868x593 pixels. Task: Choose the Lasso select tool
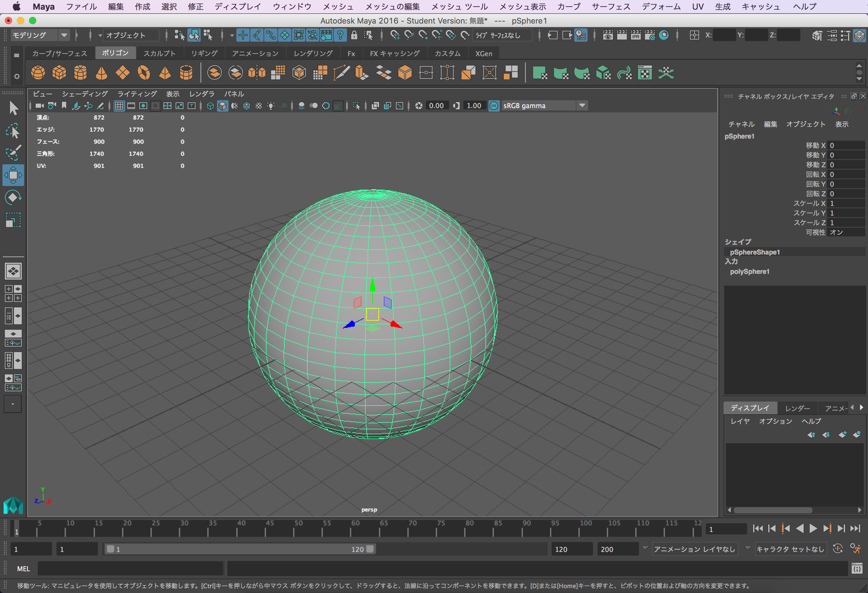tap(13, 131)
